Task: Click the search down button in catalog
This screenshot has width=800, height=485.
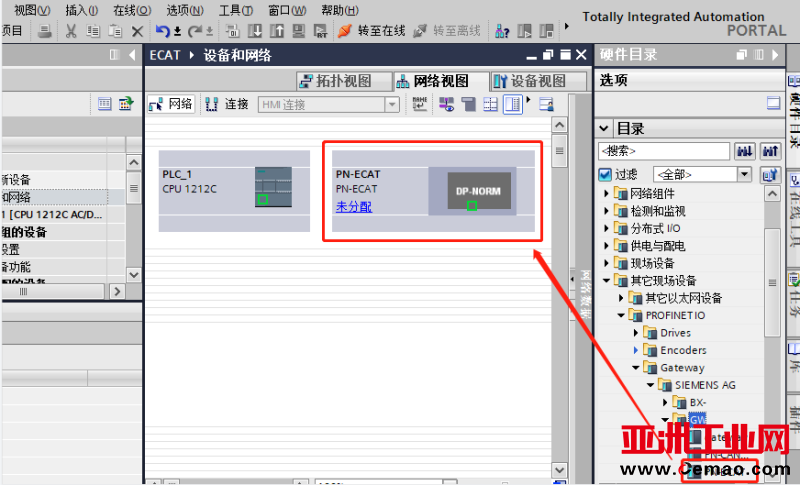Action: 745,151
